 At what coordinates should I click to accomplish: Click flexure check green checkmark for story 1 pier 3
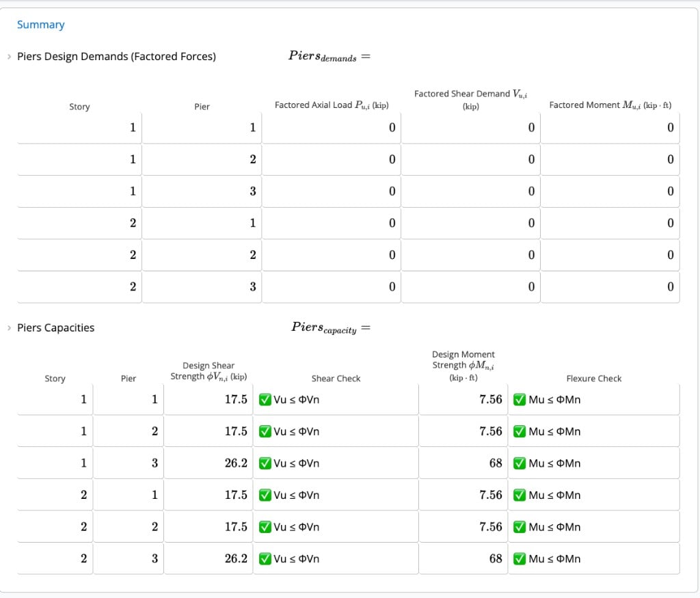click(520, 463)
